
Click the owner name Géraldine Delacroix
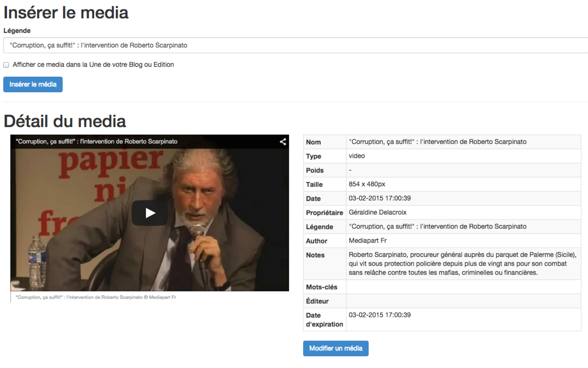tap(377, 212)
